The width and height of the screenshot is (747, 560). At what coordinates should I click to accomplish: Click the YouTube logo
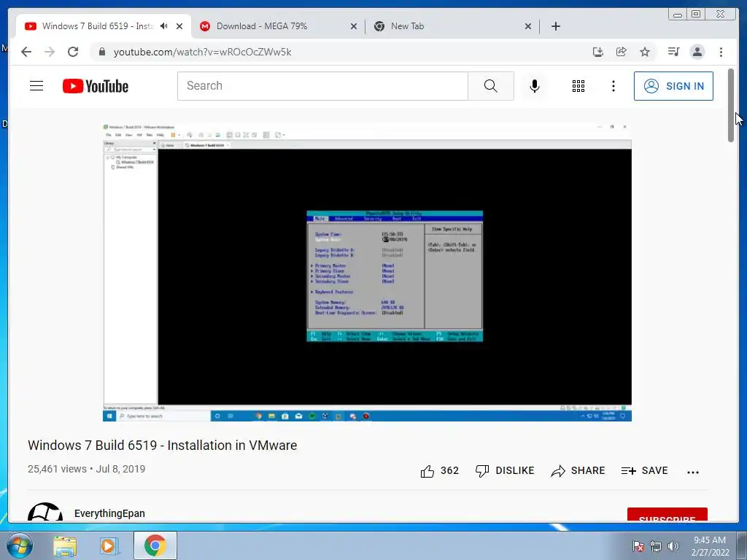[96, 86]
